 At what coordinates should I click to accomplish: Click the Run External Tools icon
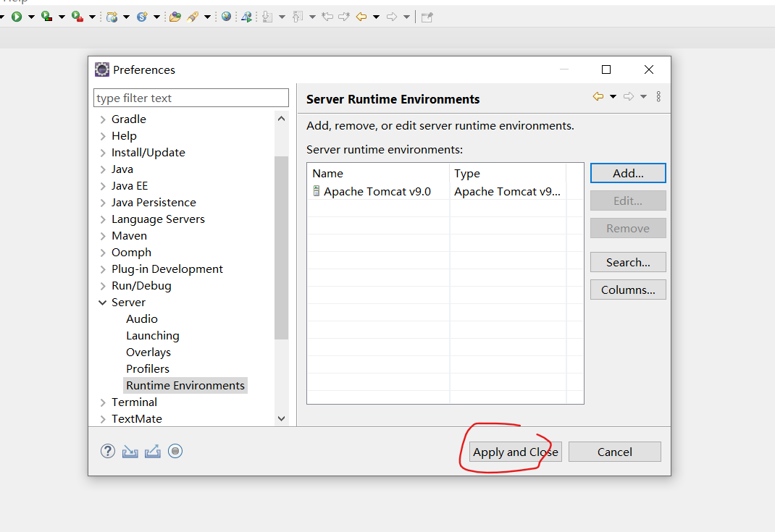77,17
